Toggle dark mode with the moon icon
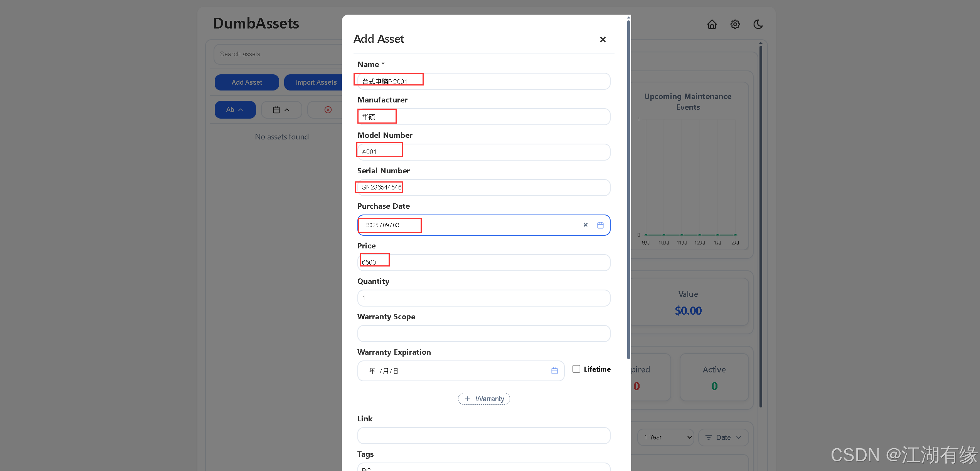This screenshot has height=471, width=980. [x=758, y=25]
